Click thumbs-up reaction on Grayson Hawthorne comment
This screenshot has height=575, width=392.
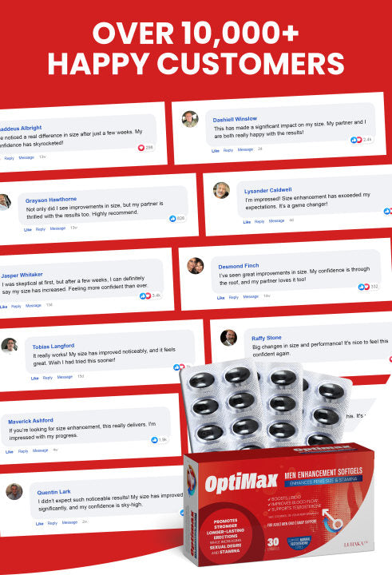(172, 219)
